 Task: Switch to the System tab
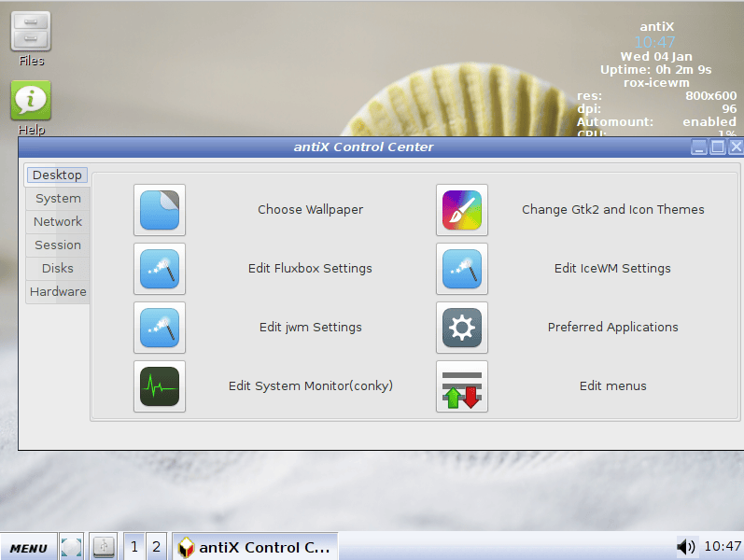58,199
